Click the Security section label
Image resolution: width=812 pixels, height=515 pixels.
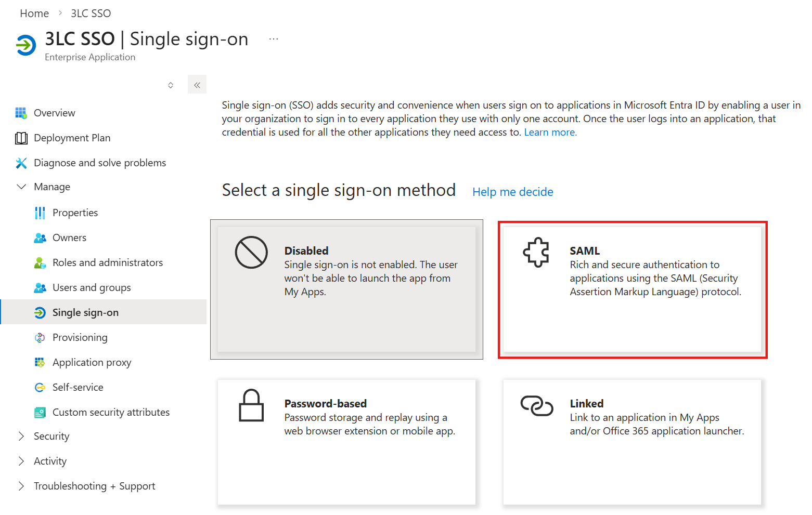click(x=51, y=436)
